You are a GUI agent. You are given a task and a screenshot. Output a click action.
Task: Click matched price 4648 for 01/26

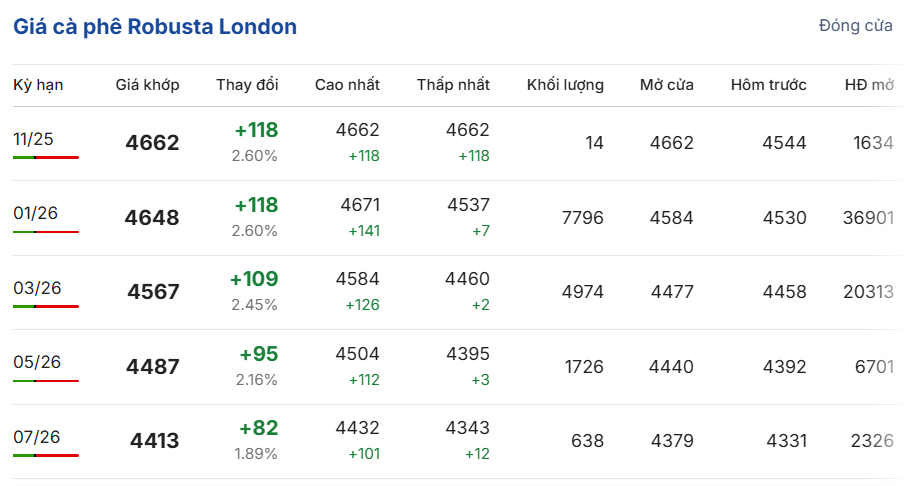152,218
